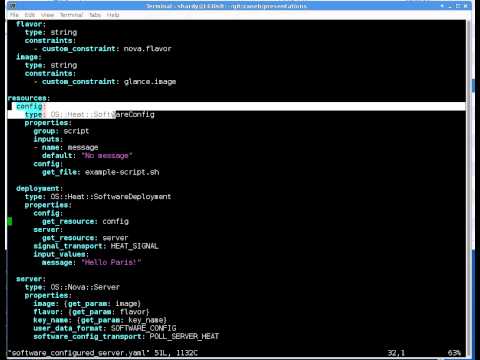Click 'type: OS::Heat::SoftwareConfig' line
This screenshot has height=360, width=480.
(x=90, y=115)
